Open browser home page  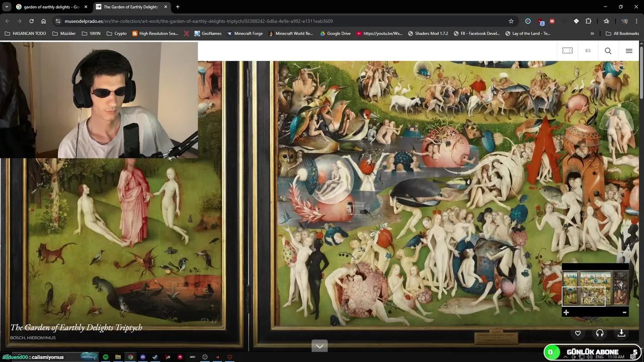[43, 21]
